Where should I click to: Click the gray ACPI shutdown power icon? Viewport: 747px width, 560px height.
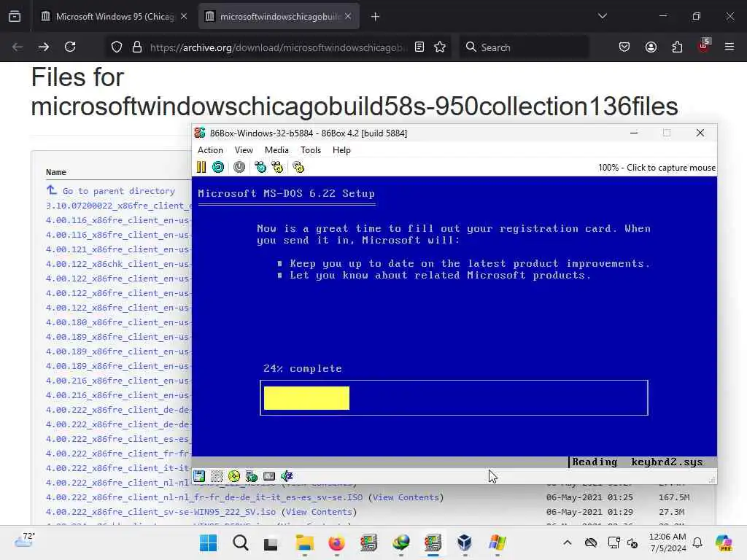coord(239,167)
